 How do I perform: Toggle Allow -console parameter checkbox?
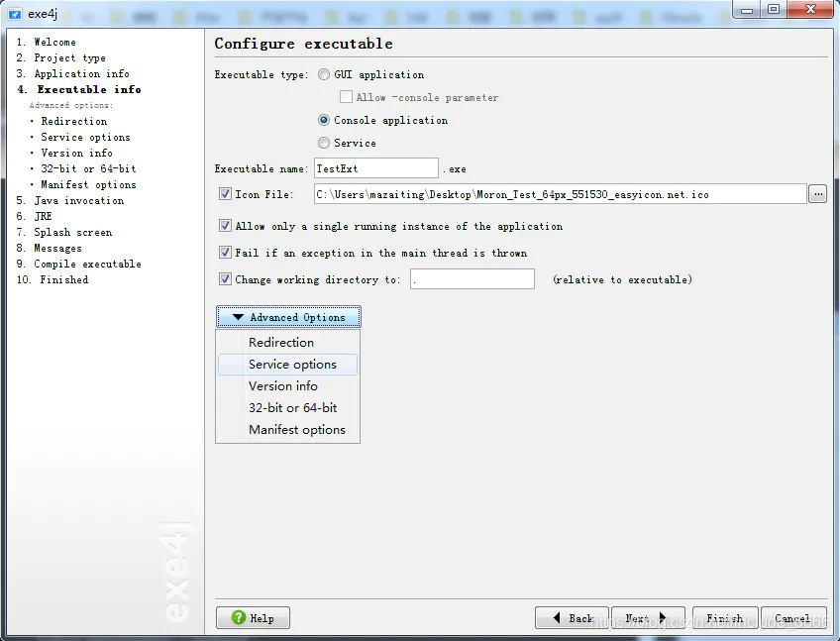click(x=346, y=97)
